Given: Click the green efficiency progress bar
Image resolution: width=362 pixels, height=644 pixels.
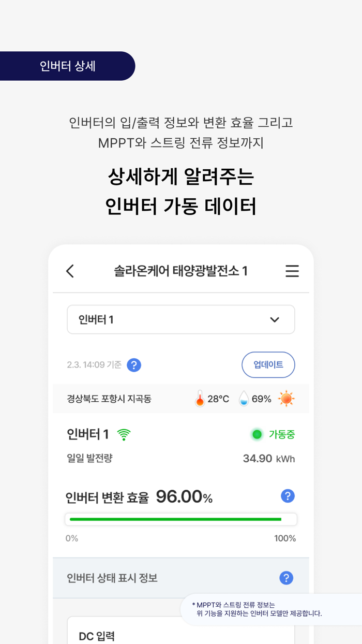Looking at the screenshot, I should pos(181,518).
